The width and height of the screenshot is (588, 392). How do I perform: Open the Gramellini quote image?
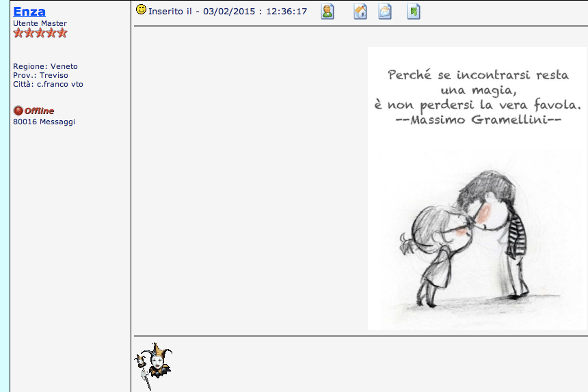point(477,188)
